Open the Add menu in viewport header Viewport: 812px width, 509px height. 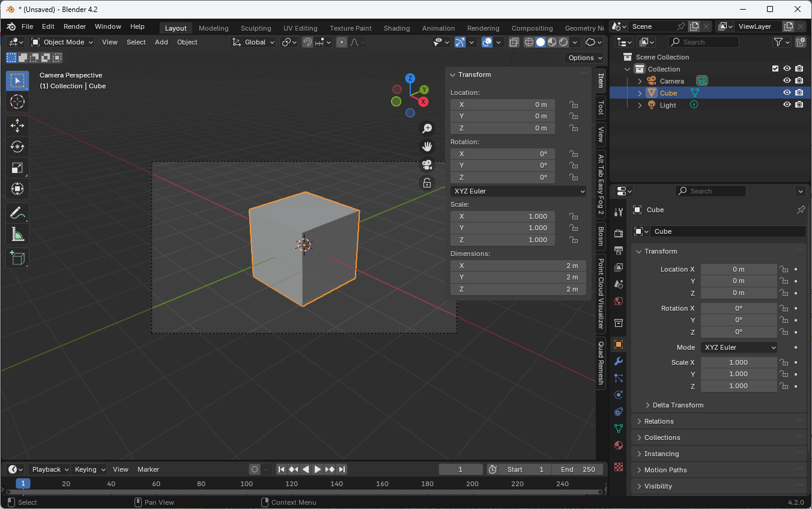(x=162, y=42)
